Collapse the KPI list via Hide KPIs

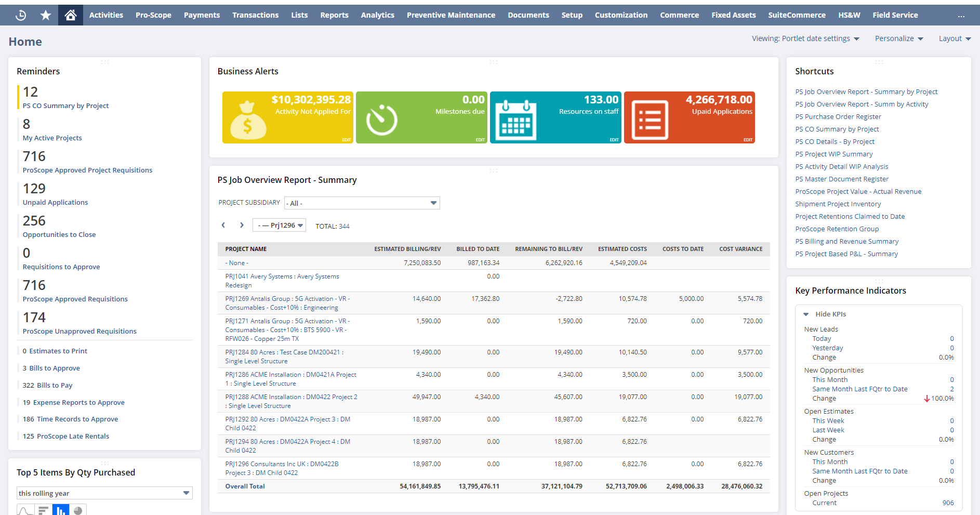[829, 314]
